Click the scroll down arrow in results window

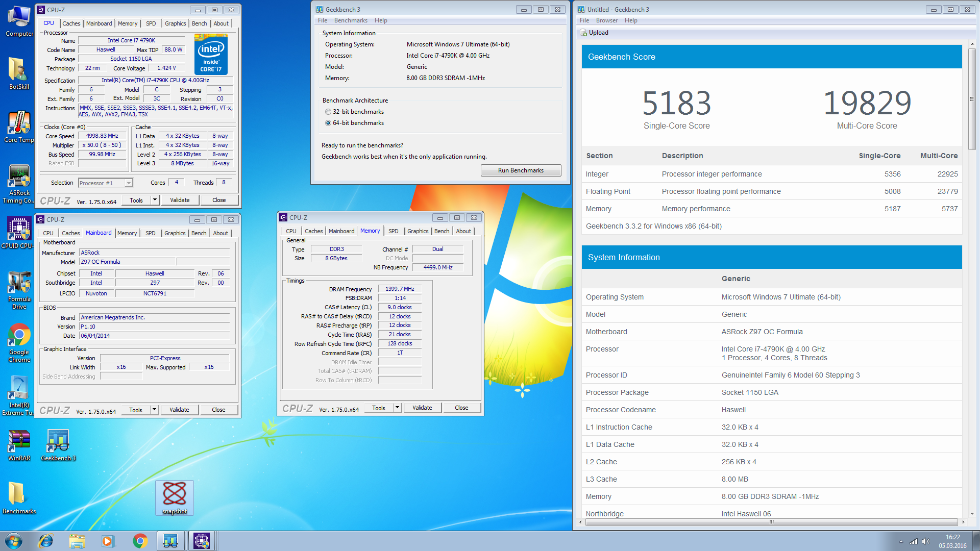click(x=972, y=513)
